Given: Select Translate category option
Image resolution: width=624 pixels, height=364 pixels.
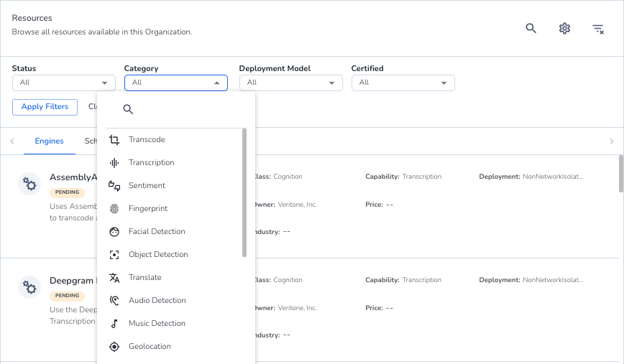Looking at the screenshot, I should 173,278.
